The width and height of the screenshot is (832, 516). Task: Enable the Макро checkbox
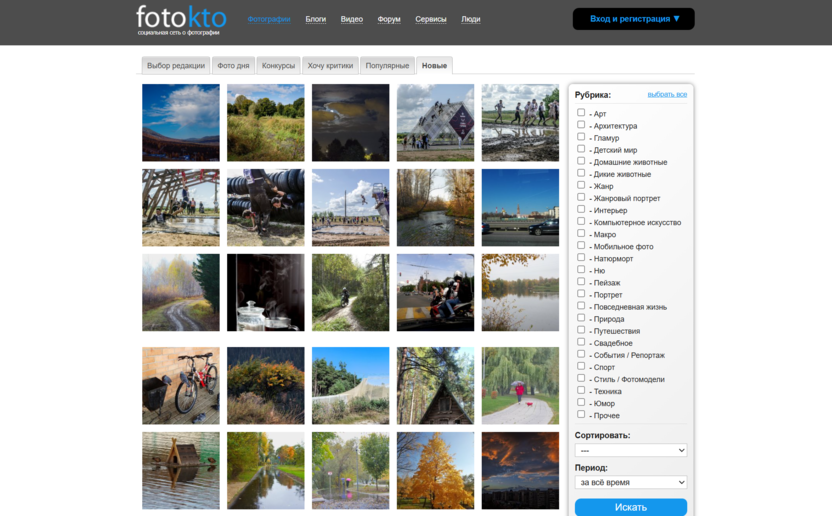click(581, 234)
